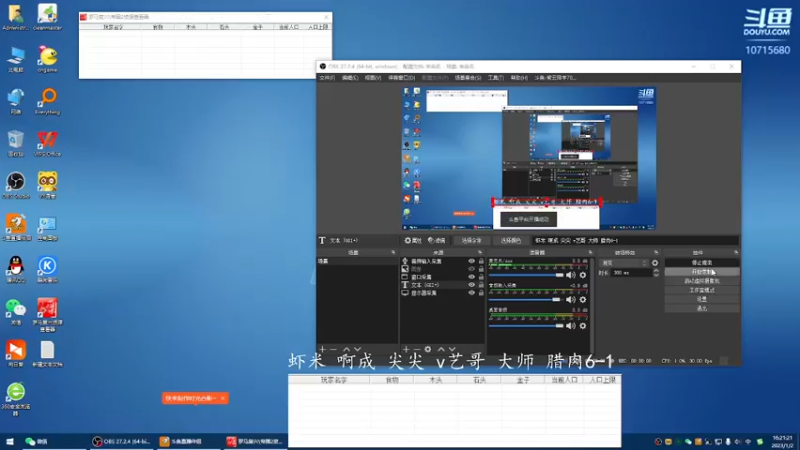Mute the audio input capture mixer channel
Viewport: 800px width, 450px height.
(570, 299)
